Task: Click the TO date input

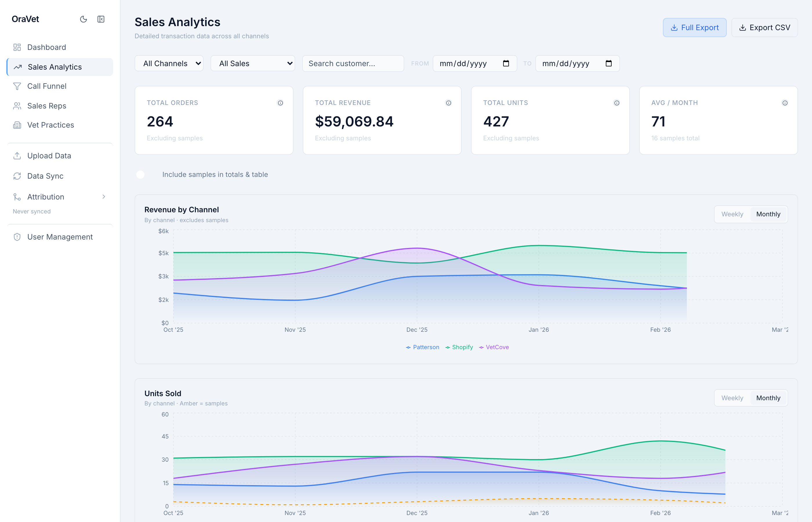Action: [577, 64]
